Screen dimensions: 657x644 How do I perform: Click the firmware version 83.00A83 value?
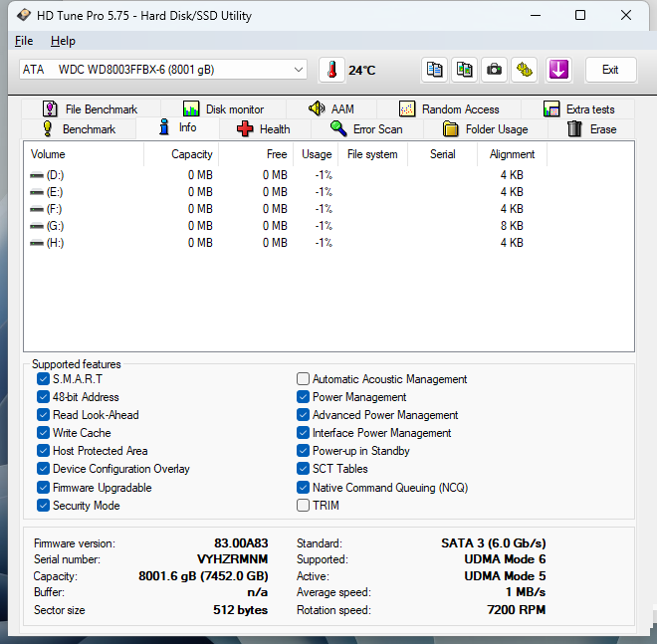(x=241, y=543)
